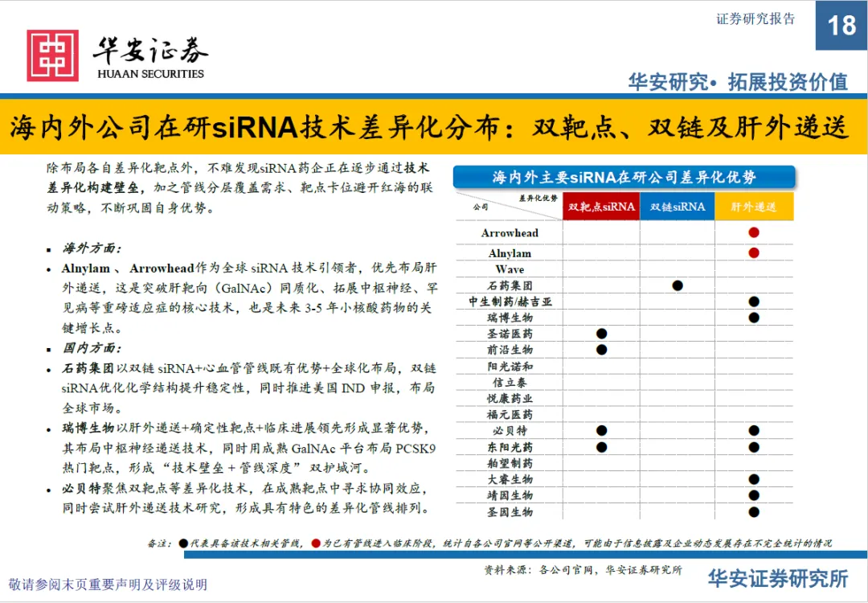Select the Alnylam company name in table
Screen dimensions: 868x603
point(510,253)
